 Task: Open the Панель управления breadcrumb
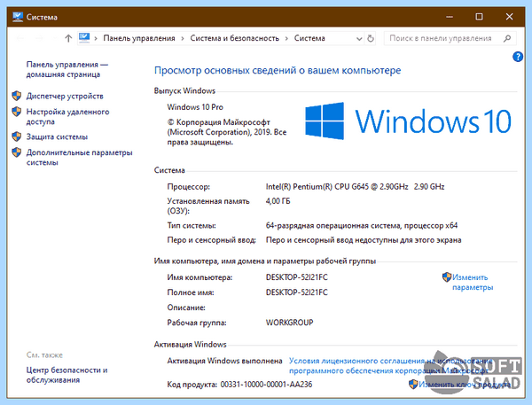pyautogui.click(x=139, y=38)
